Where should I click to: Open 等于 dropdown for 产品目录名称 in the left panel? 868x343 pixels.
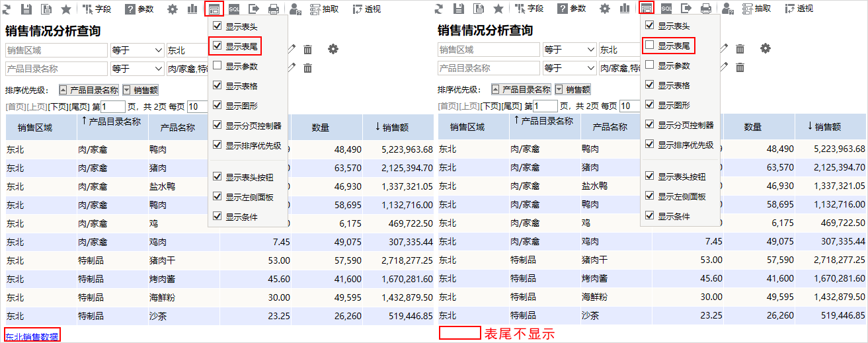point(137,68)
